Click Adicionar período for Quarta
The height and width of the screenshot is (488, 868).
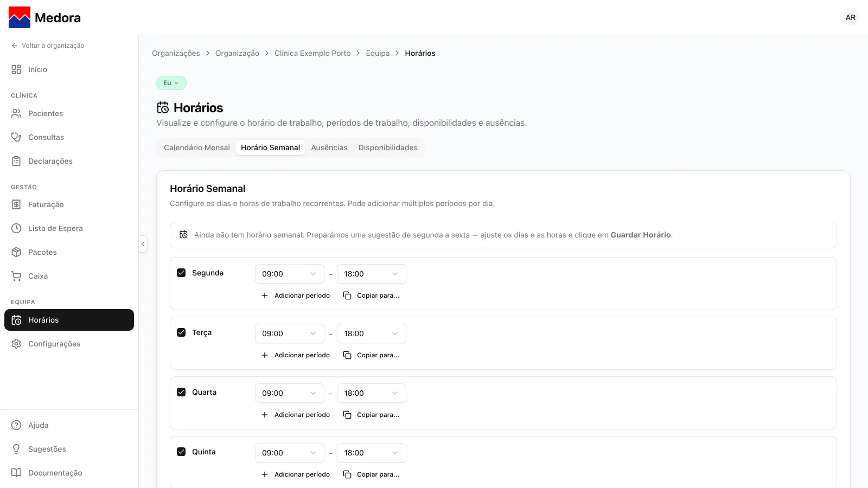pos(296,415)
